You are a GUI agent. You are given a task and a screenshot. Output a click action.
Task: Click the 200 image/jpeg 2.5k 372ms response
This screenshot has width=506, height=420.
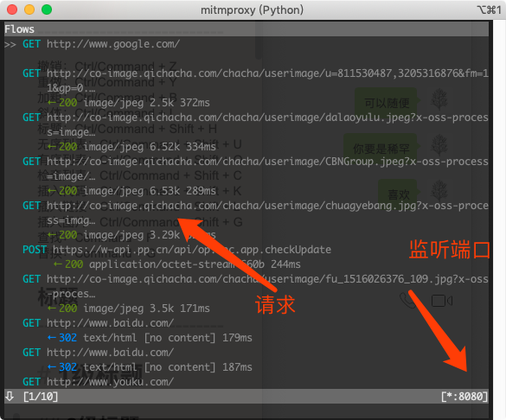(128, 103)
